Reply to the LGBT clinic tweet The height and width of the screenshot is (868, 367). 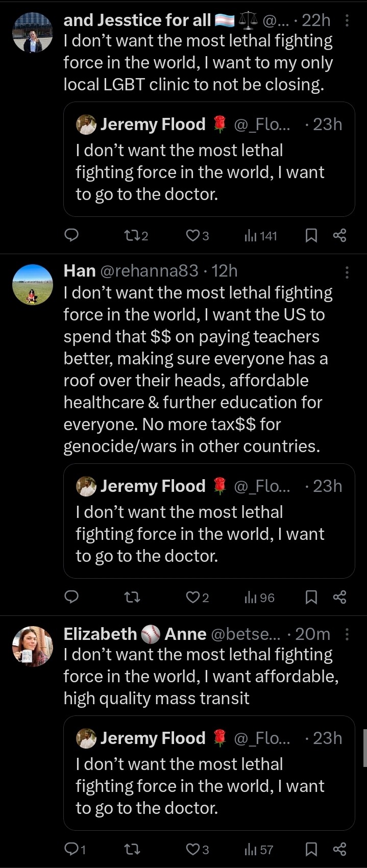(71, 235)
